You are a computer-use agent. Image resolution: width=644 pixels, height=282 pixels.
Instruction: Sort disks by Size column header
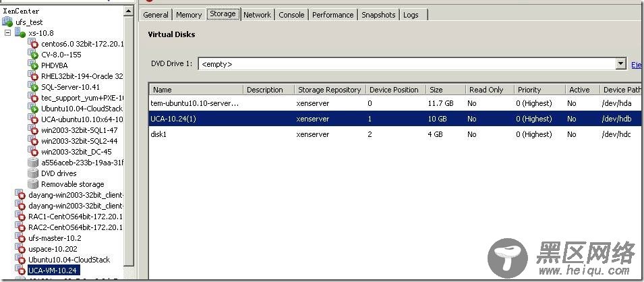445,90
